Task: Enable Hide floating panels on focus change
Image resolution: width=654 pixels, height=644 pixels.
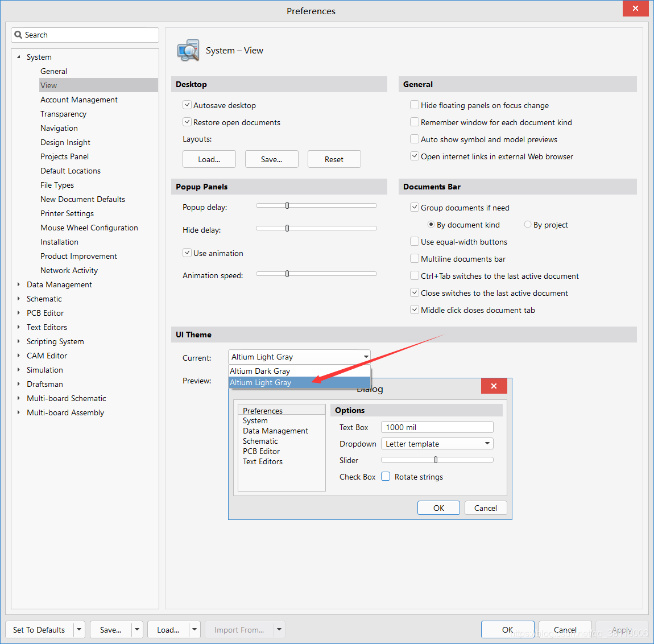Action: pyautogui.click(x=415, y=105)
